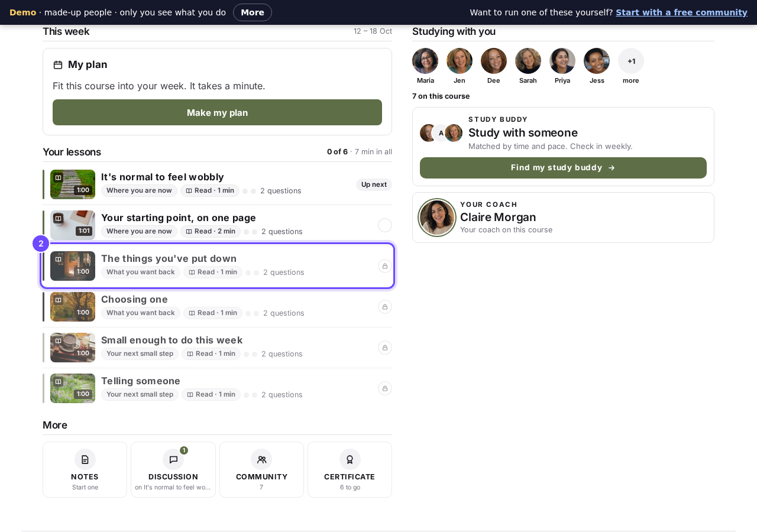
Task: Mark 'Your starting point, on one page' complete circle
Action: click(385, 225)
